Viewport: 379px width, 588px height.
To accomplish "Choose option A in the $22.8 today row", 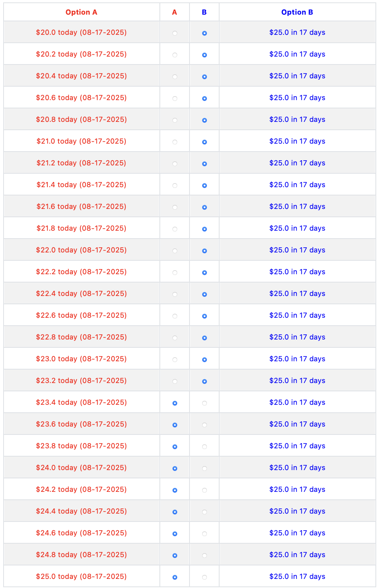I will tap(175, 338).
